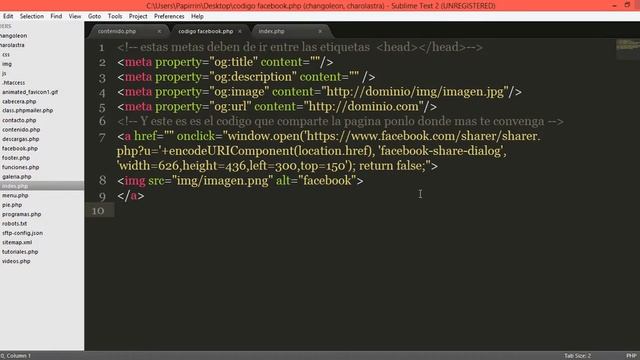The height and width of the screenshot is (360, 640).
Task: Open robots.txt in the sidebar
Action: tap(14, 223)
